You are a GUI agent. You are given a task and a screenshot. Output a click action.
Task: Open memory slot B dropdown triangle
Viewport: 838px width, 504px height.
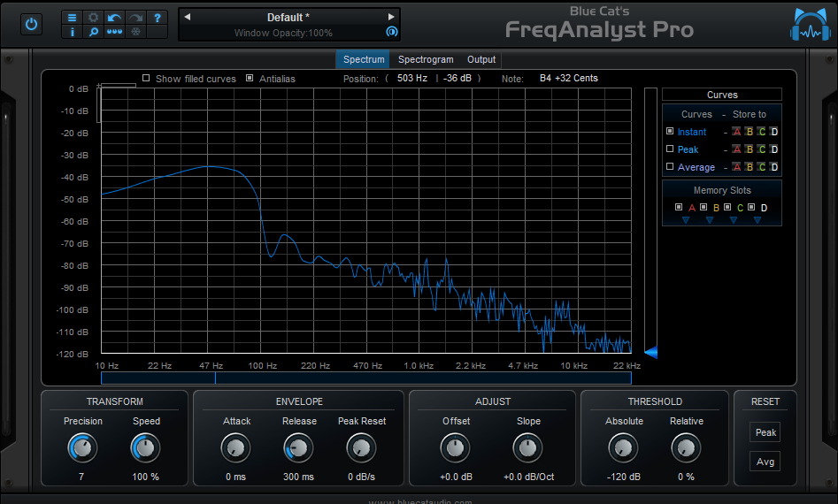click(710, 220)
